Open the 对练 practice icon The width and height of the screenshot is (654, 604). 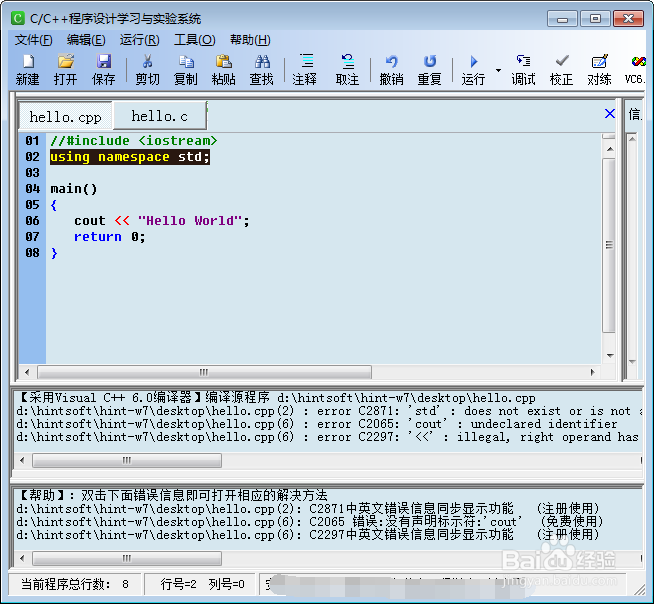(599, 70)
